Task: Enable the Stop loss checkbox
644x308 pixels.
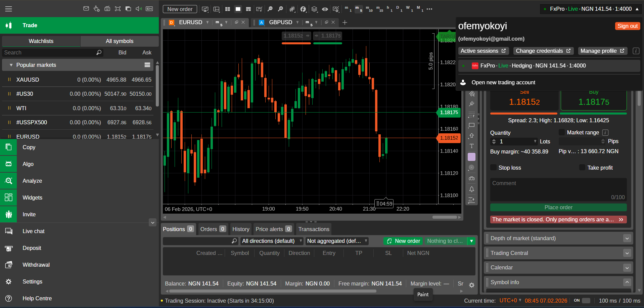Action: pyautogui.click(x=493, y=168)
